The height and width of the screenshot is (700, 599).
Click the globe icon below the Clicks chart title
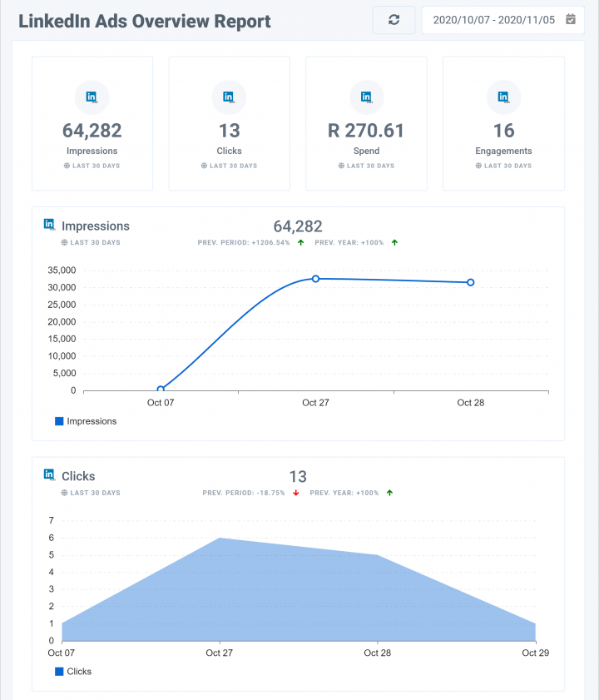pos(64,493)
